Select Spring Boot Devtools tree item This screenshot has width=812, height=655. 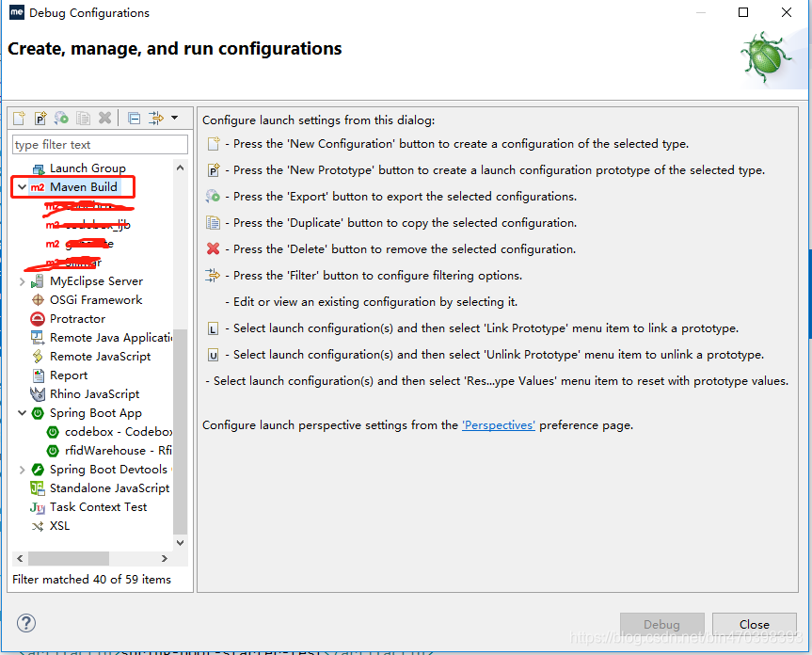(108, 470)
